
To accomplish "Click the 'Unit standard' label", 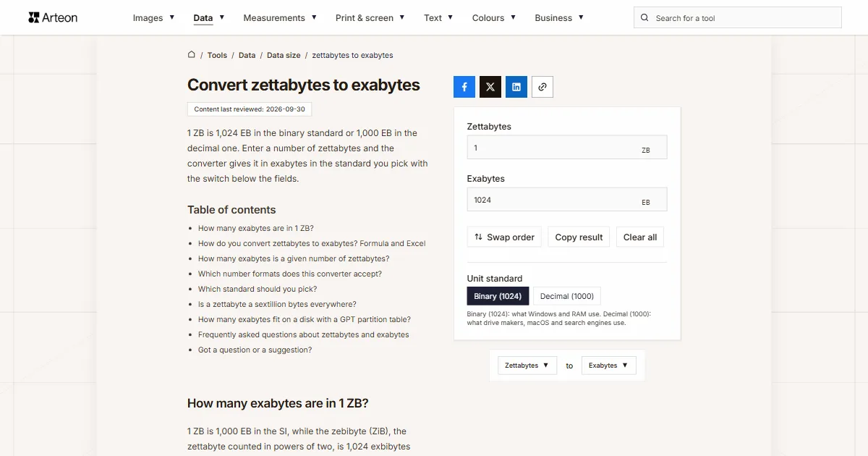I will tap(495, 279).
